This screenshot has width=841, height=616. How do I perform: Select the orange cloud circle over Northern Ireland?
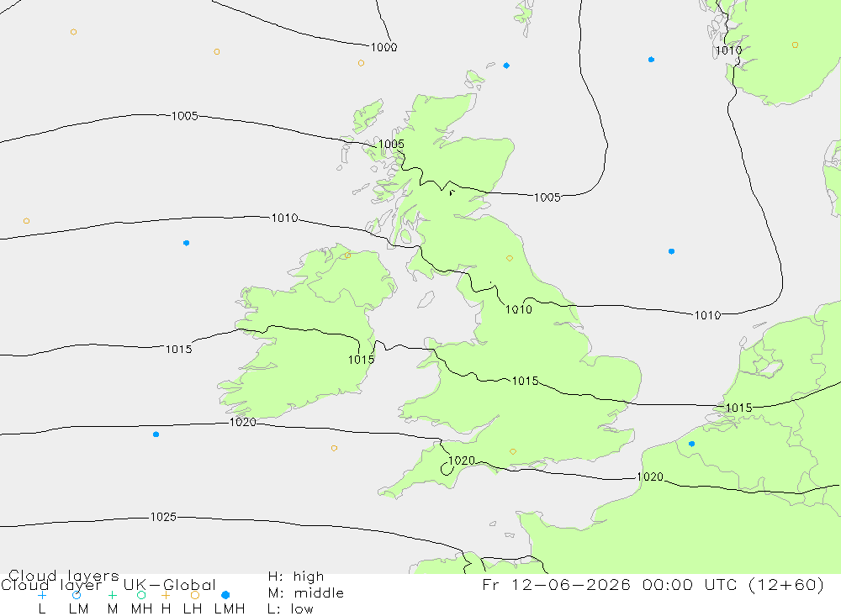[x=347, y=255]
